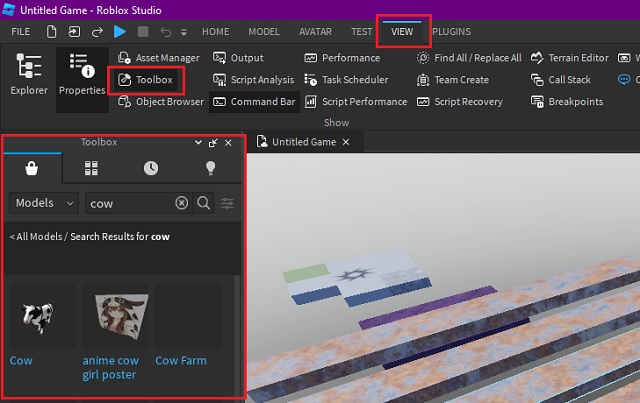Click the Cow Farm thumbnail
Screen dimensions: 640x403
coord(188,317)
